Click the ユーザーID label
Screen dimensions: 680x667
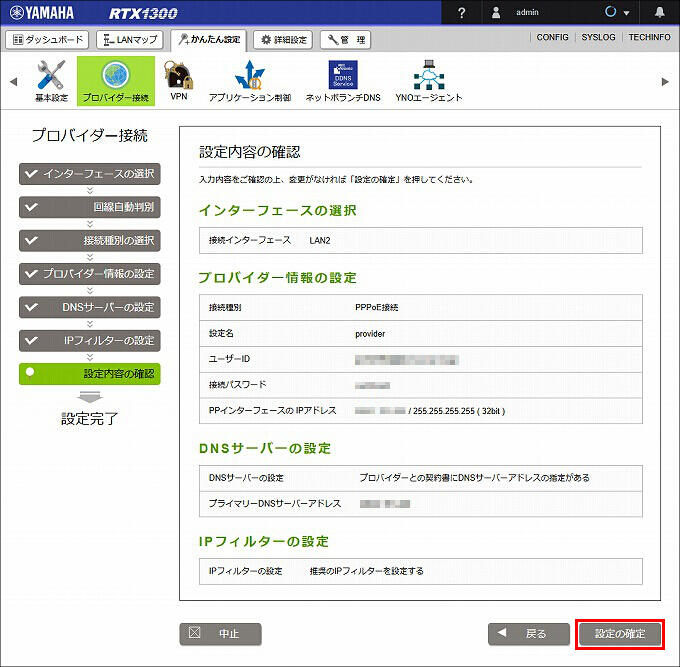tap(229, 359)
